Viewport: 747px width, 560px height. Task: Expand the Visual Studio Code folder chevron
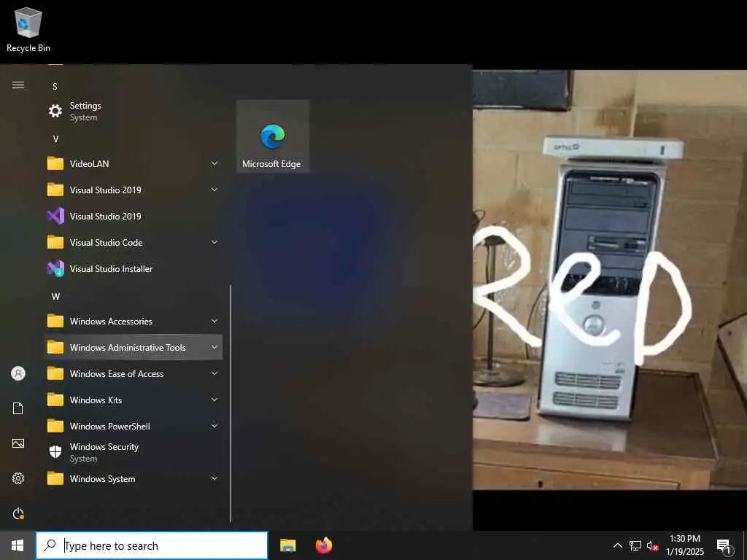[214, 242]
